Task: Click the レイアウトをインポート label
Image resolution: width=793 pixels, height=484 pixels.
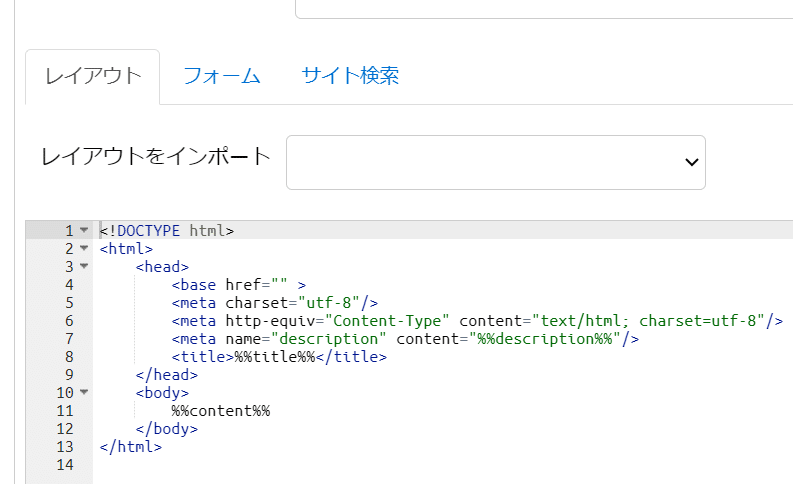Action: 156,156
